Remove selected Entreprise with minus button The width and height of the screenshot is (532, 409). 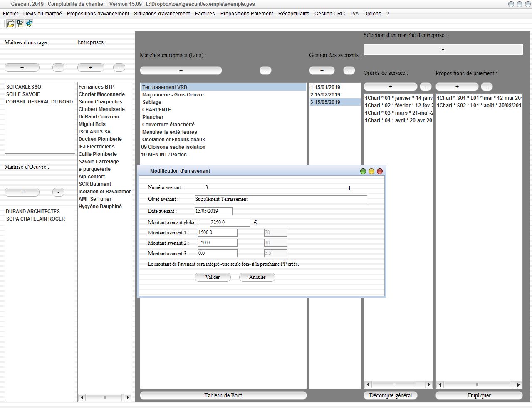119,67
